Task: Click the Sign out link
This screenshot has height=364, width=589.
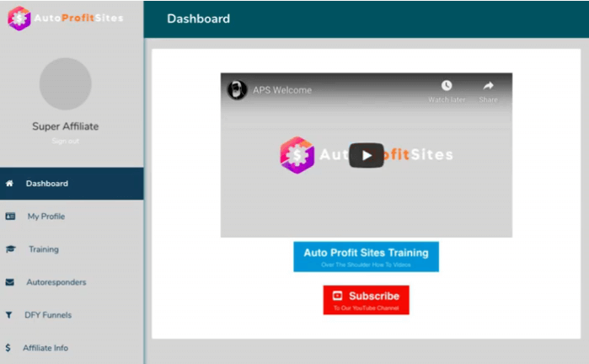Action: click(66, 141)
